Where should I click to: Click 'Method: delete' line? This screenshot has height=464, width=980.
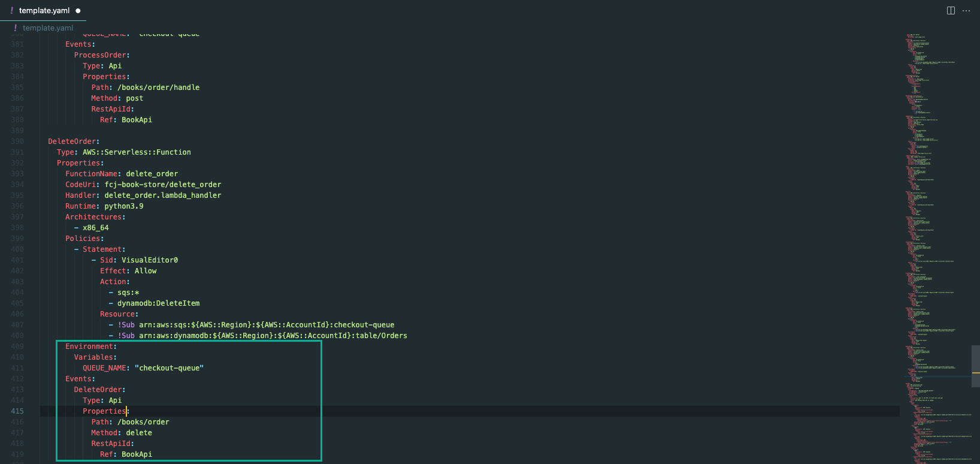pos(122,433)
